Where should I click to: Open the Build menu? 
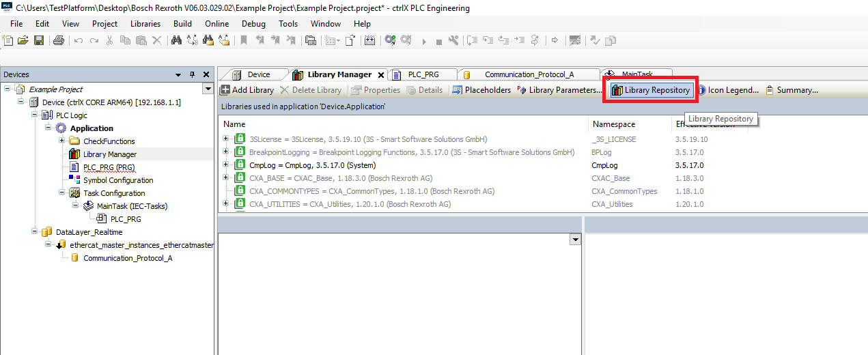[x=182, y=24]
